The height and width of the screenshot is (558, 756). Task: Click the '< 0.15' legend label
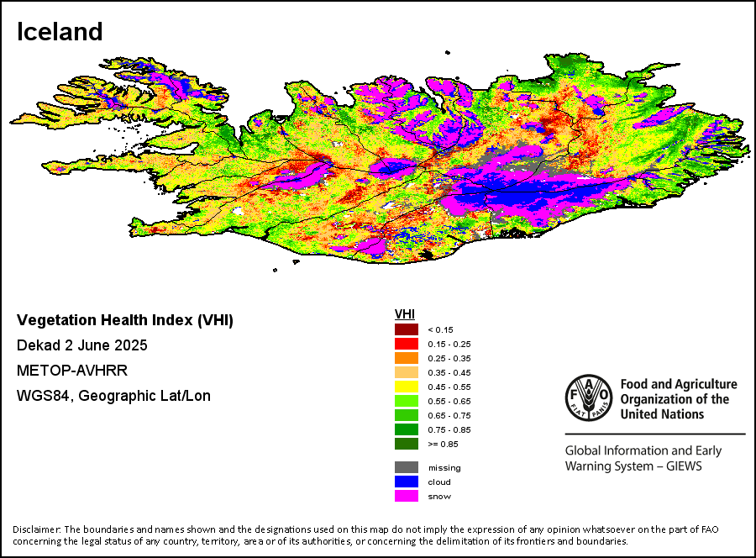440,330
